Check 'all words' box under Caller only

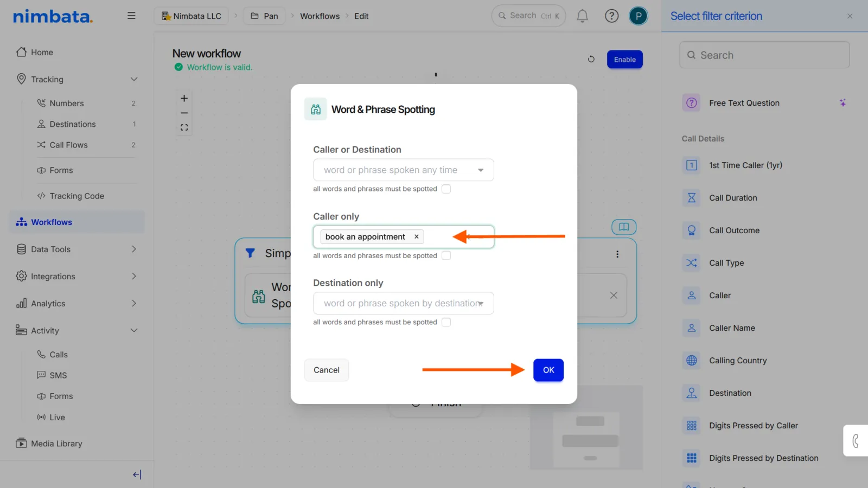(446, 255)
